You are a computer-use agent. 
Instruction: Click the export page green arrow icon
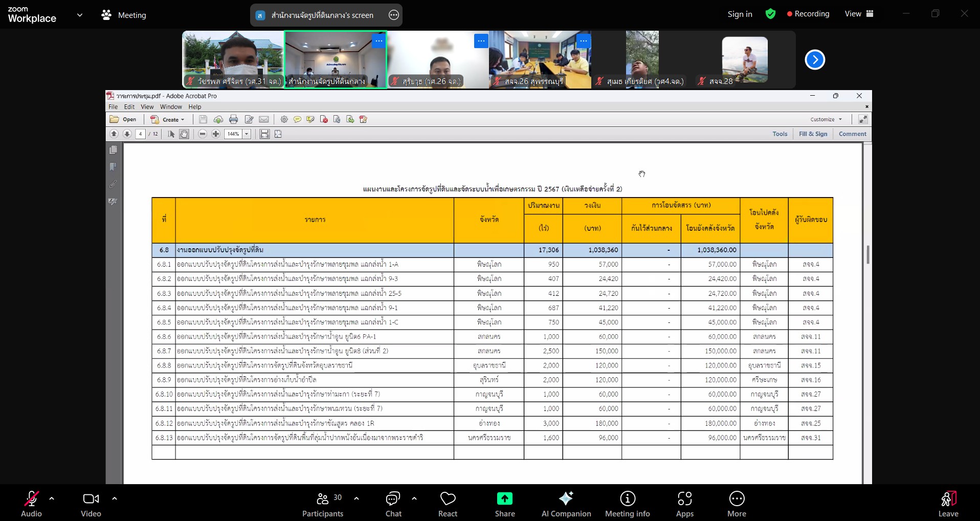350,119
